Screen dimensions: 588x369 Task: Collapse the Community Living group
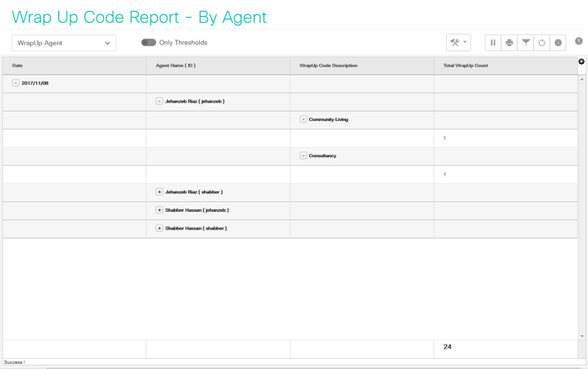pos(303,119)
